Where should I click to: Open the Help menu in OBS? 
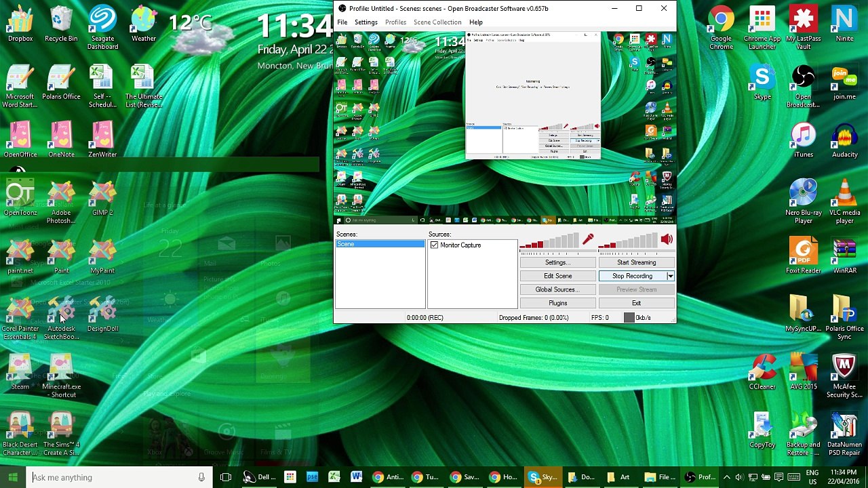tap(476, 22)
